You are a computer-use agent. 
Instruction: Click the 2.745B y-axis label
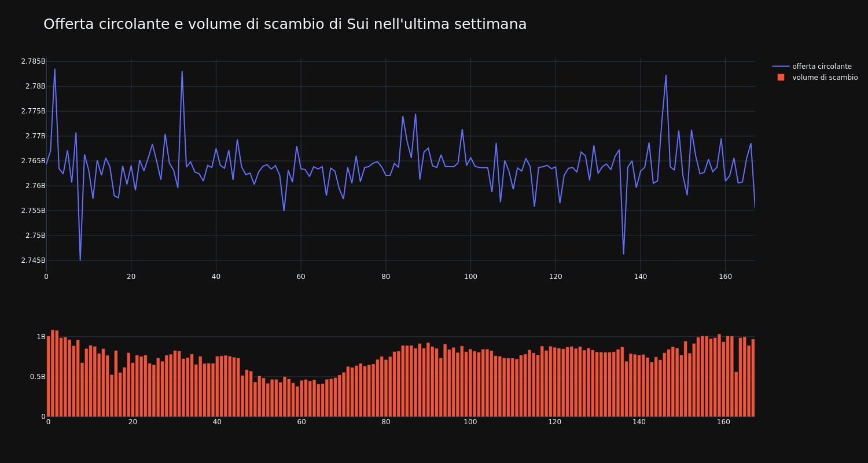tap(33, 260)
